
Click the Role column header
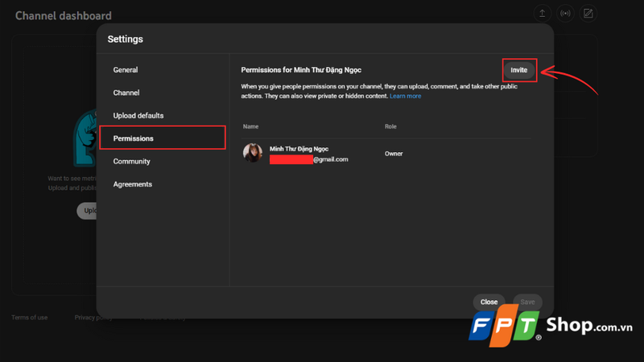point(390,126)
